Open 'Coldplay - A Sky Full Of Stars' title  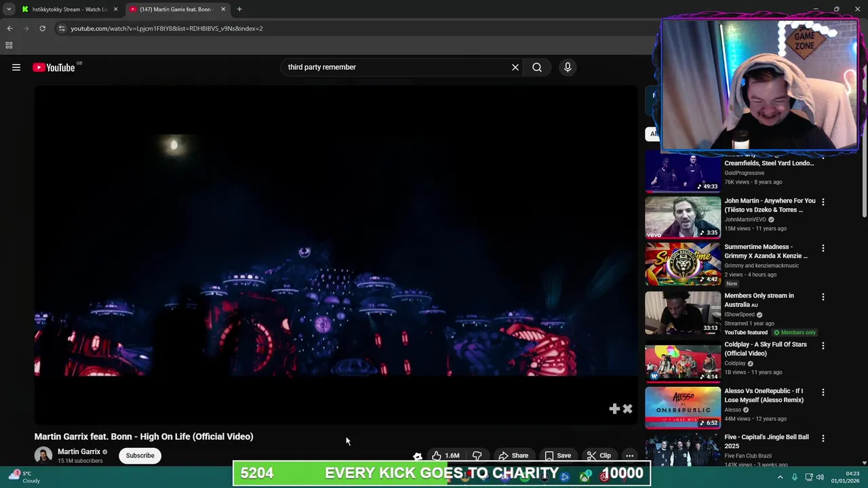(766, 349)
